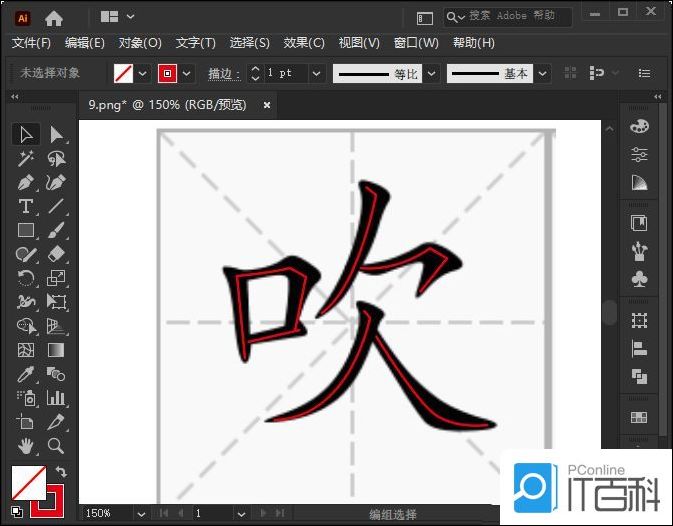Image resolution: width=673 pixels, height=526 pixels.
Task: Open the 效果(C) menu
Action: [303, 43]
